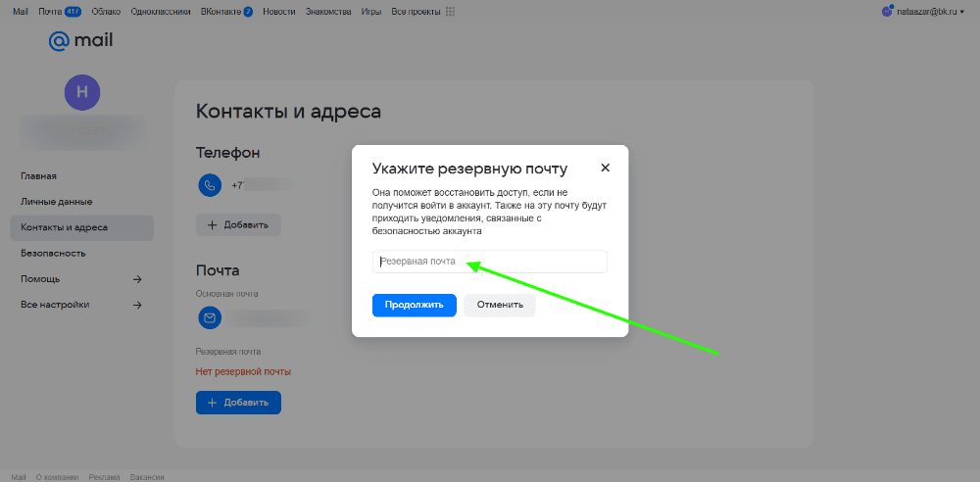Viewport: 980px width, 482px height.
Task: Click the Отменить button
Action: tap(500, 305)
